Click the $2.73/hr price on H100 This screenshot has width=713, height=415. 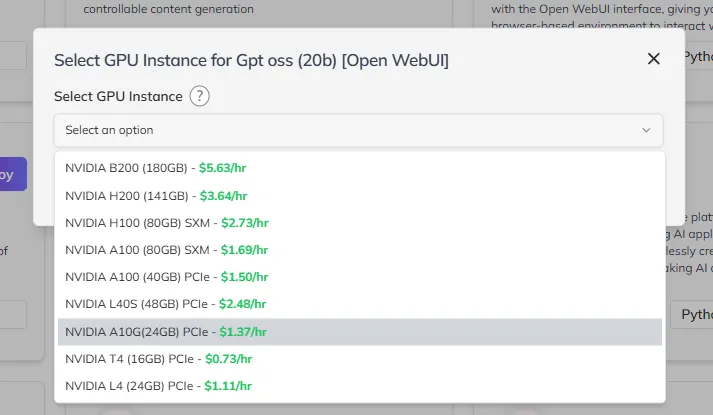[245, 223]
